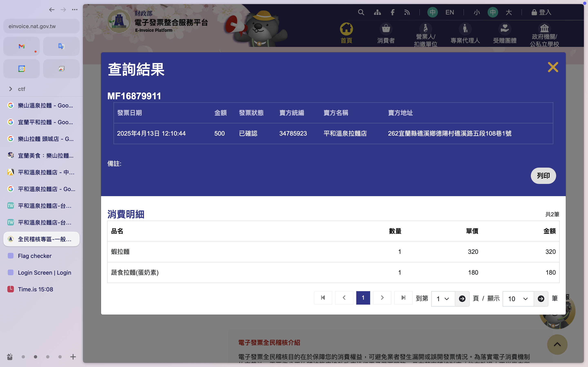This screenshot has height=367, width=588.
Task: Click the 列印 print button
Action: coord(543,176)
